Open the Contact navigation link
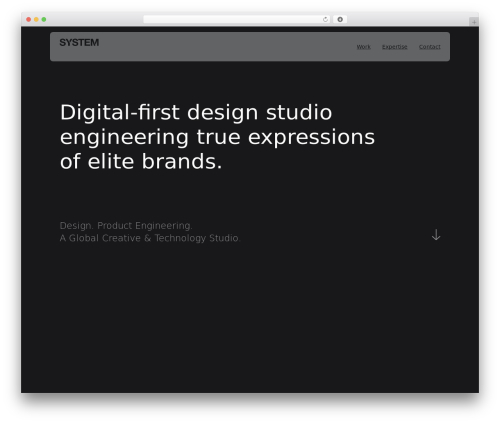The image size is (500, 423). tap(430, 47)
